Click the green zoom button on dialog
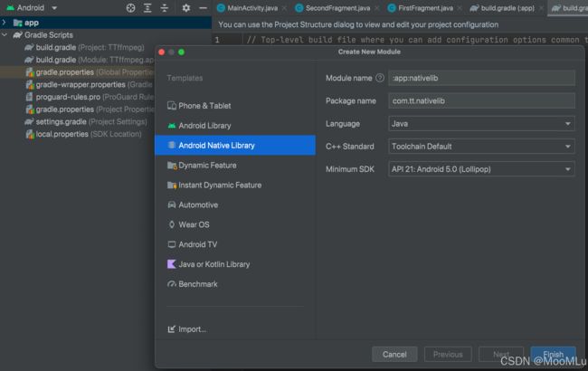 click(x=181, y=52)
